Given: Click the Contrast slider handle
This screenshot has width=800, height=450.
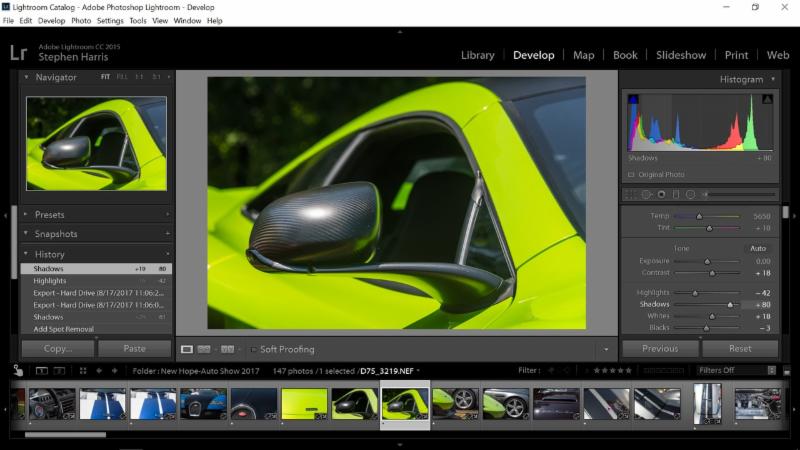Looking at the screenshot, I should [x=712, y=273].
